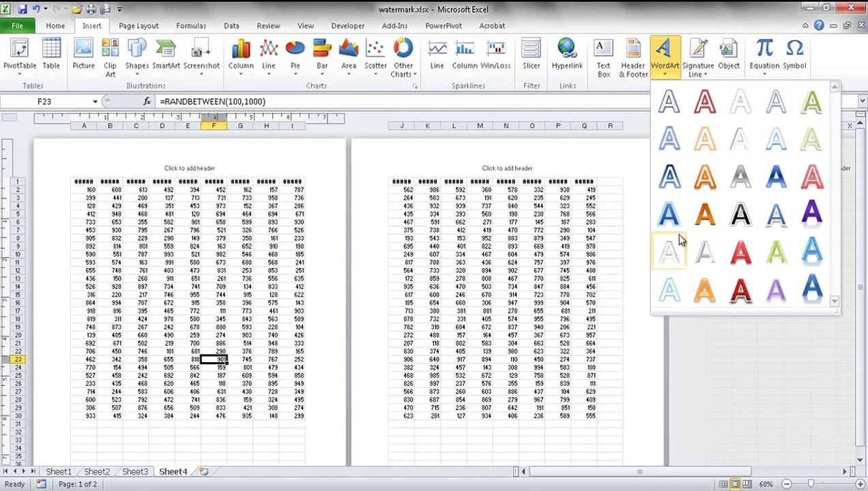Open the file with the folder icon

76,10
